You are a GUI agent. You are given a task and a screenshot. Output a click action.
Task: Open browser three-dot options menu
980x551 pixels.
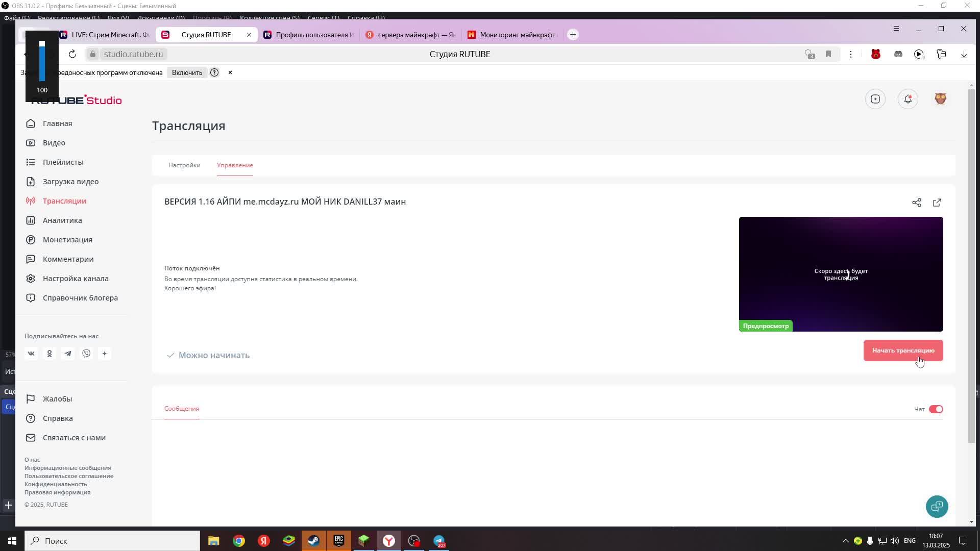pyautogui.click(x=851, y=54)
